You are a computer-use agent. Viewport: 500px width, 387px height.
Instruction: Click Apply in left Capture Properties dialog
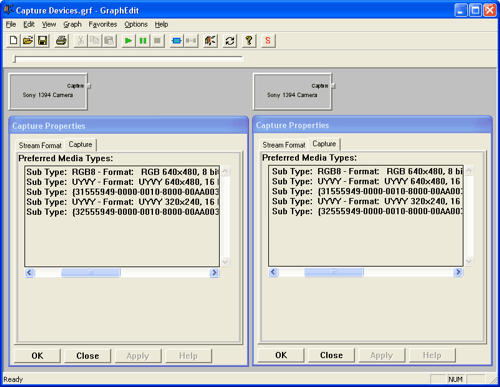(x=138, y=356)
